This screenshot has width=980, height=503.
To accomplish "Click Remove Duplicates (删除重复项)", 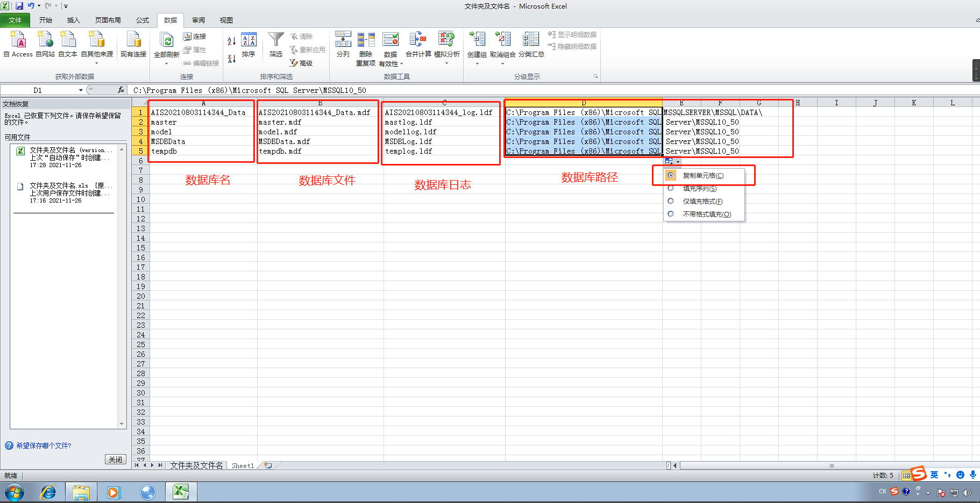I will (366, 48).
